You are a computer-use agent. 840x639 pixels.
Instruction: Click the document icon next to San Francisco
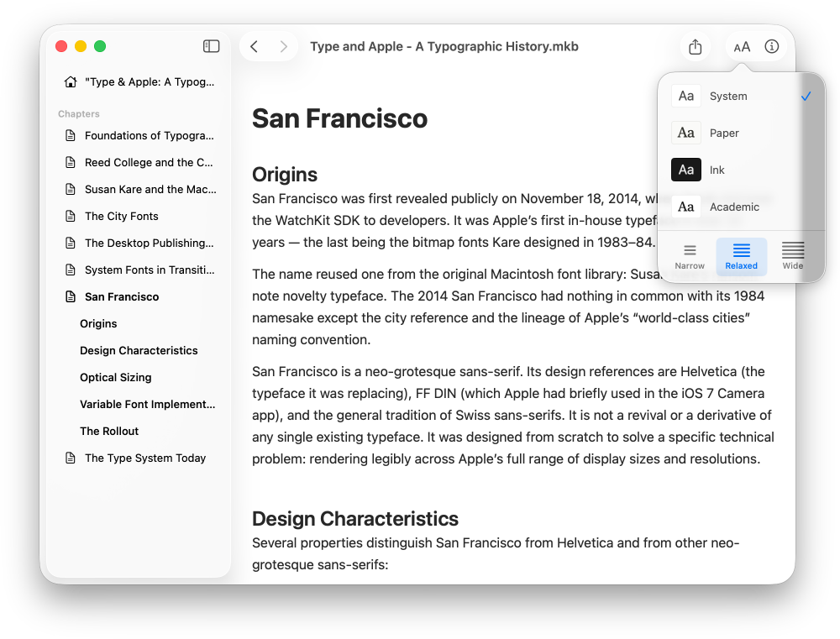click(x=69, y=296)
